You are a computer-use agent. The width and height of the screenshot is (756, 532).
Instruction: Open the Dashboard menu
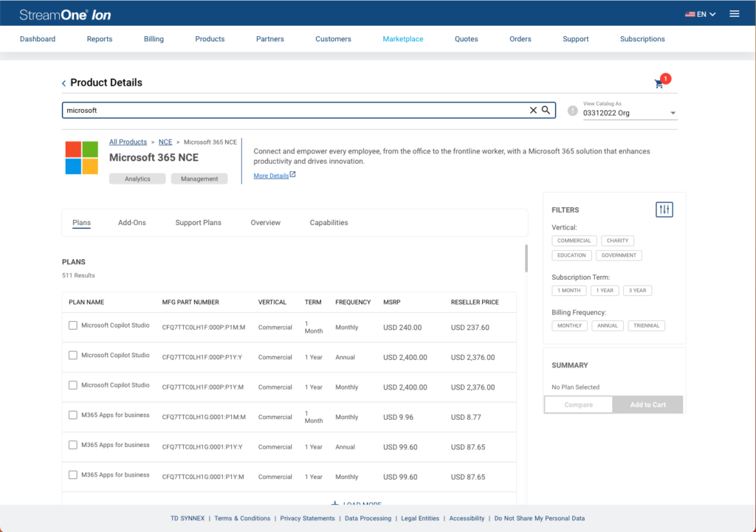pyautogui.click(x=38, y=39)
